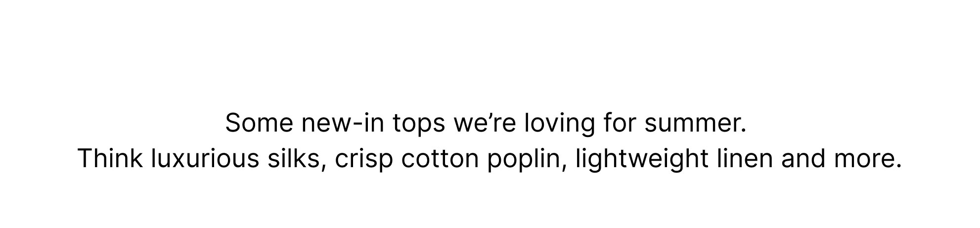Click the word "for" before summer
The width and height of the screenshot is (980, 228).
(x=620, y=123)
